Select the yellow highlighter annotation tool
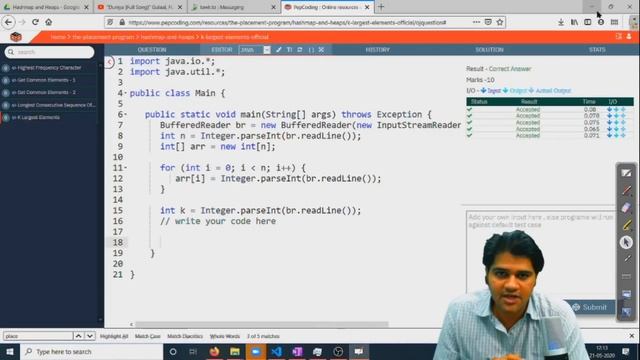This screenshot has width=640, height=360. coord(626,225)
